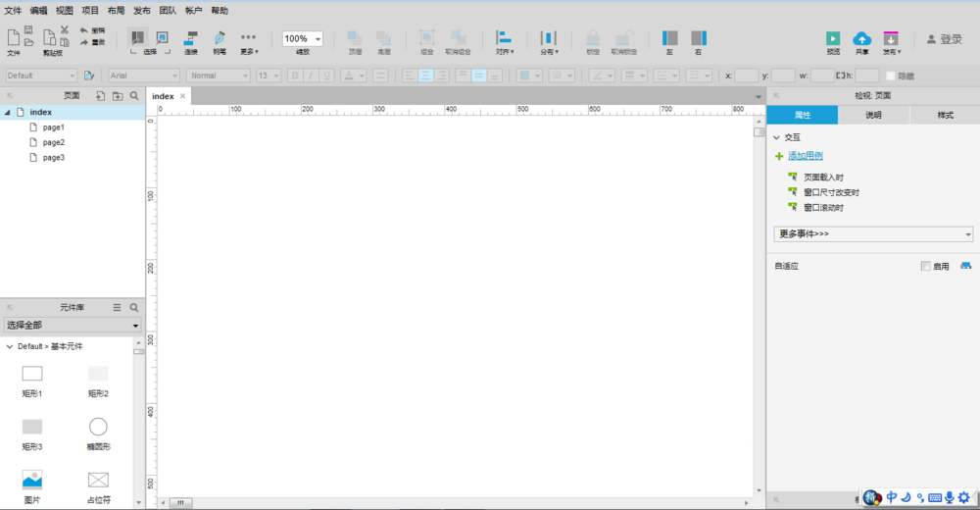The width and height of the screenshot is (980, 510).
Task: Click the style painter icon beside Default
Action: [x=89, y=76]
